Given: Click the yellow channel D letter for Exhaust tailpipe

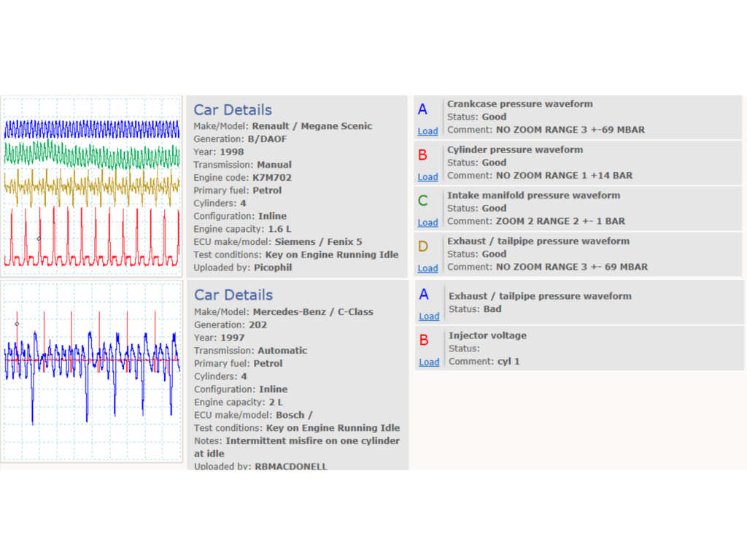Looking at the screenshot, I should pos(422,246).
